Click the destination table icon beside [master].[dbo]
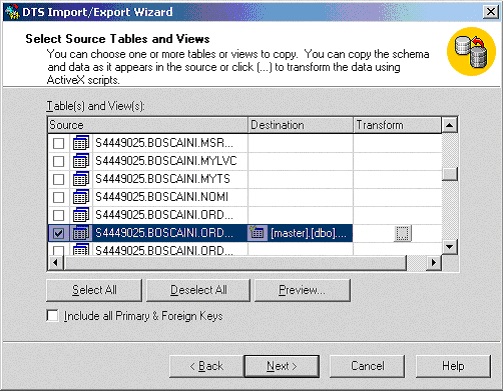This screenshot has height=391, width=503. pos(257,233)
